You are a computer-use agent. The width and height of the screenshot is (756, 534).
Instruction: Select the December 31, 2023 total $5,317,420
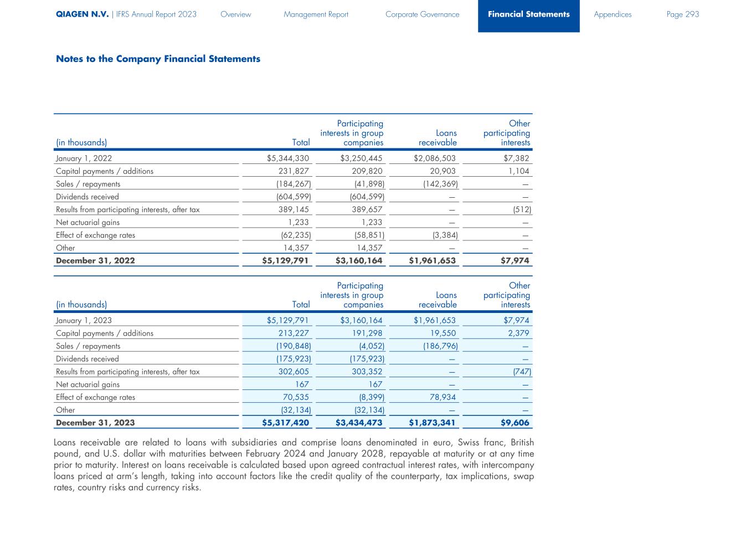tap(285, 423)
